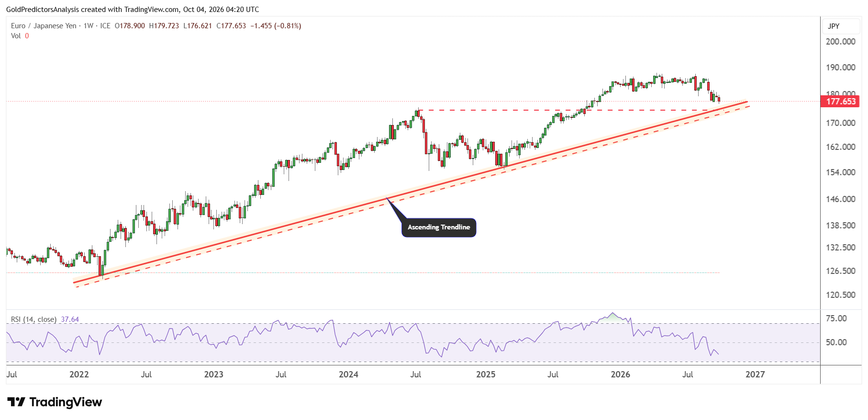
Task: Click the Vol indicator label
Action: (x=16, y=36)
